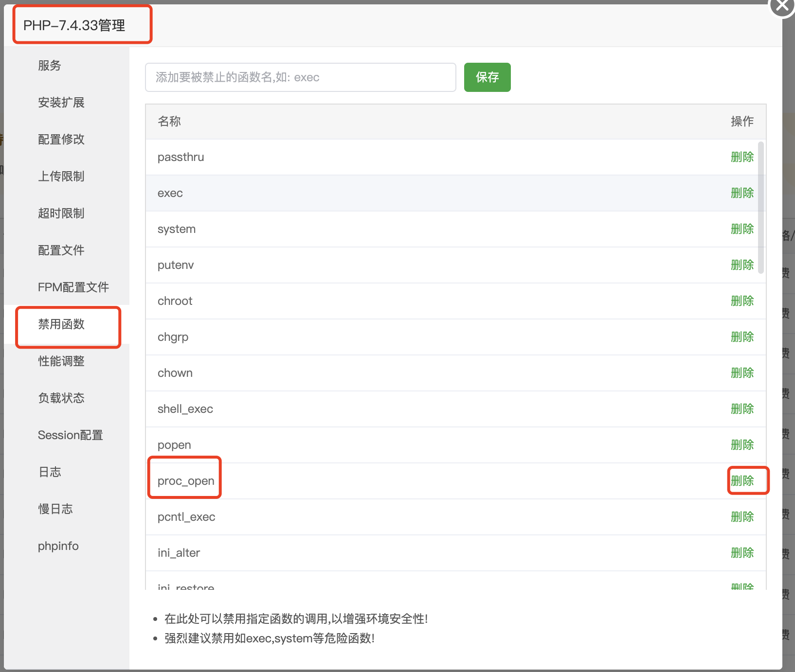Click the green 保存 save button
The image size is (795, 672).
pos(487,77)
